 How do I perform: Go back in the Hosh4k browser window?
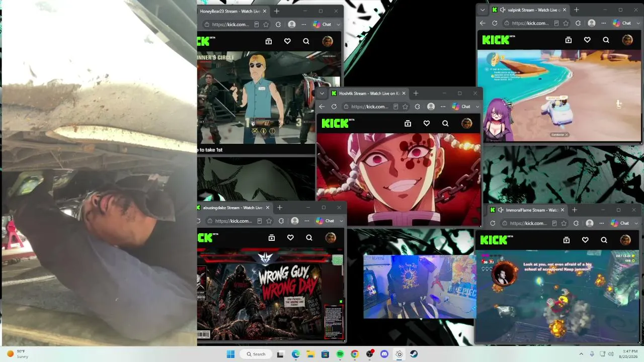coord(322,107)
